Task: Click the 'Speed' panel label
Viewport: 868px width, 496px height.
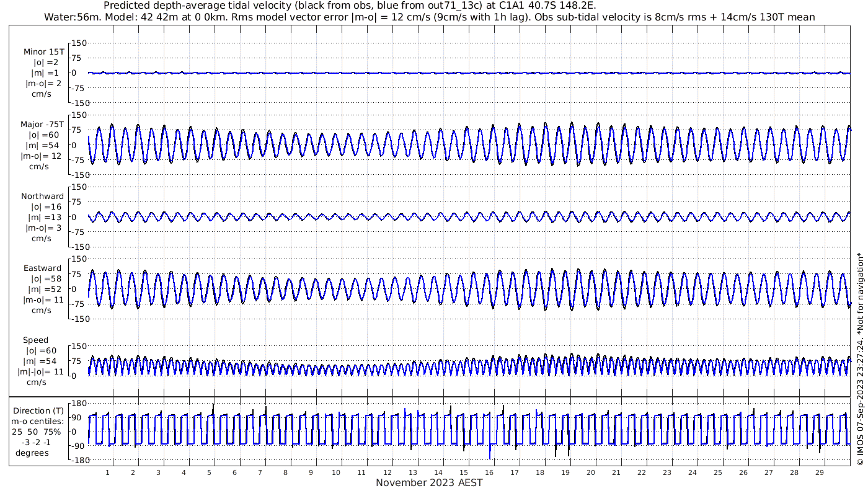Action: pyautogui.click(x=35, y=340)
